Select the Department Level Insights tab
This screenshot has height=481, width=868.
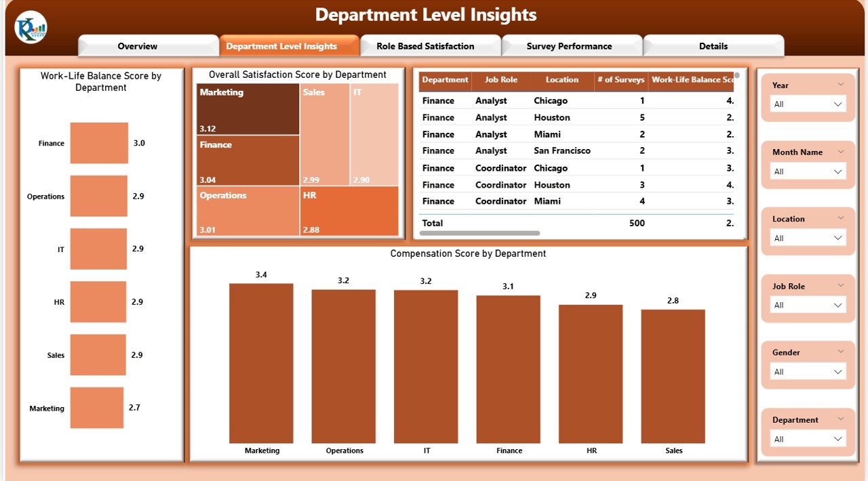(290, 46)
